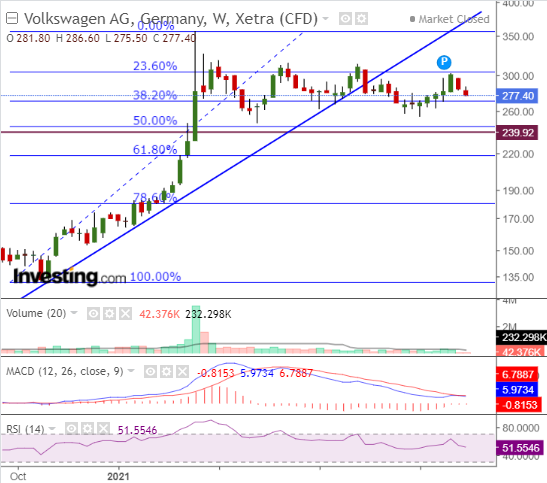
Task: Expand the MACD indicator dropdown arrow
Action: pos(131,371)
